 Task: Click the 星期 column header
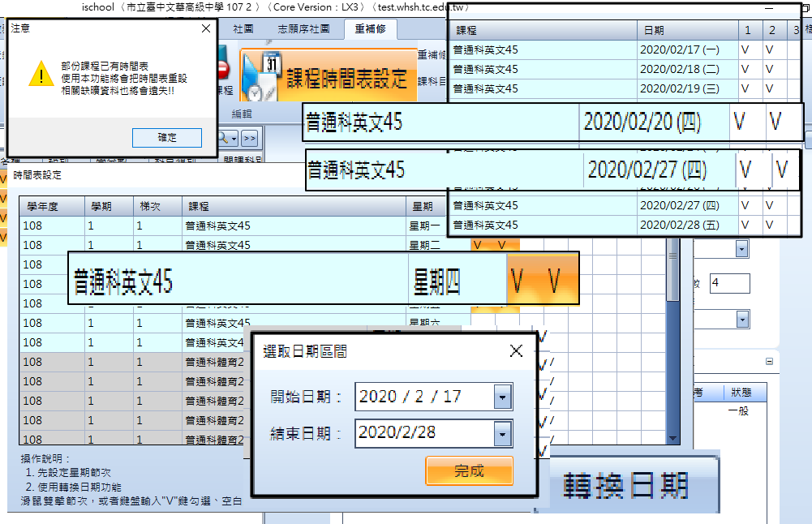tap(426, 207)
